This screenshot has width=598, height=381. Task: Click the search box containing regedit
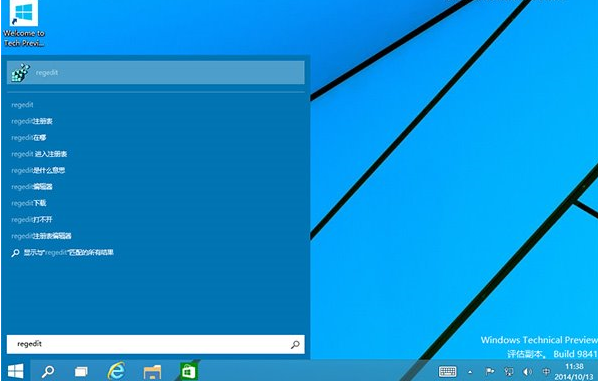click(156, 344)
